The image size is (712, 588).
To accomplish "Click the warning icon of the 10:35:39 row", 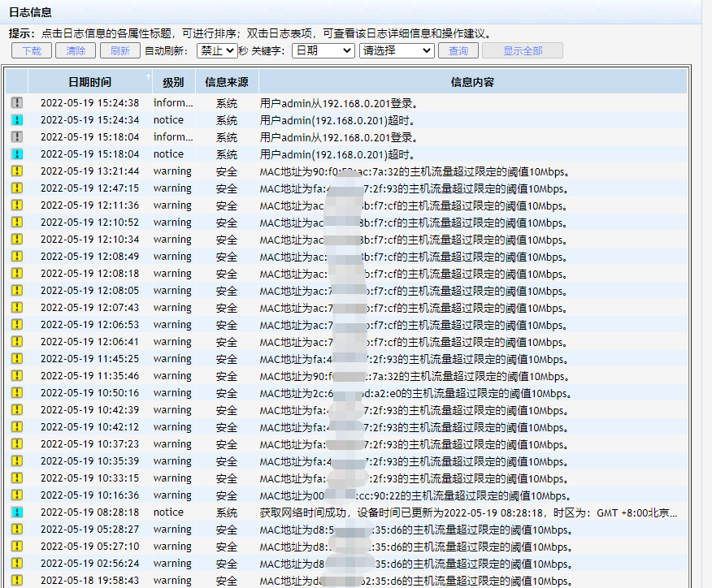I will (17, 461).
